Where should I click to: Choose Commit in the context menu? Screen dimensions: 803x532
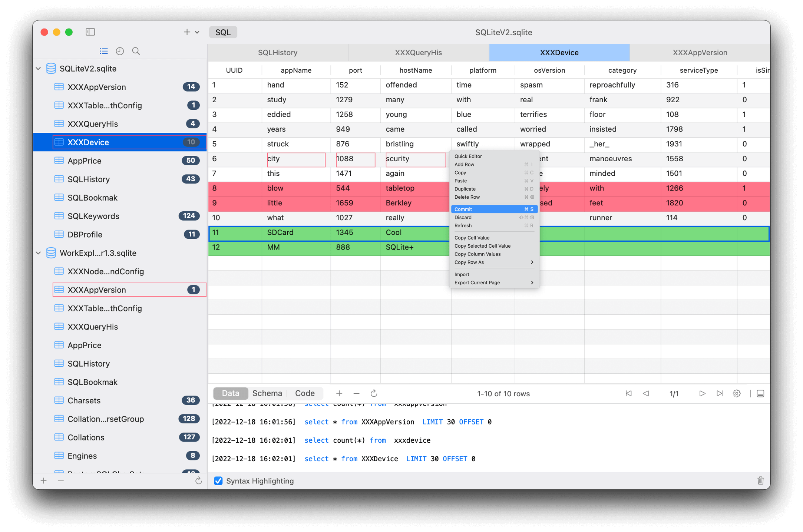(494, 209)
